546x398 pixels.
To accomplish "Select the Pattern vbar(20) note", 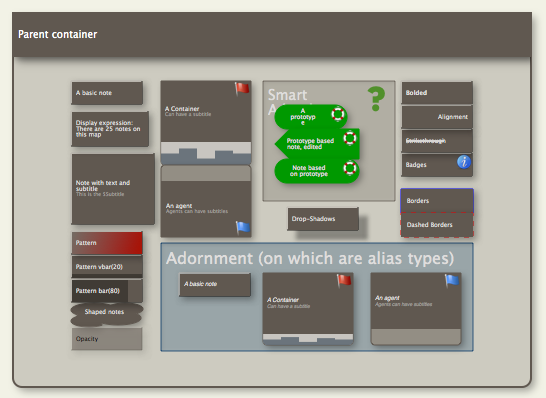I will (x=107, y=267).
